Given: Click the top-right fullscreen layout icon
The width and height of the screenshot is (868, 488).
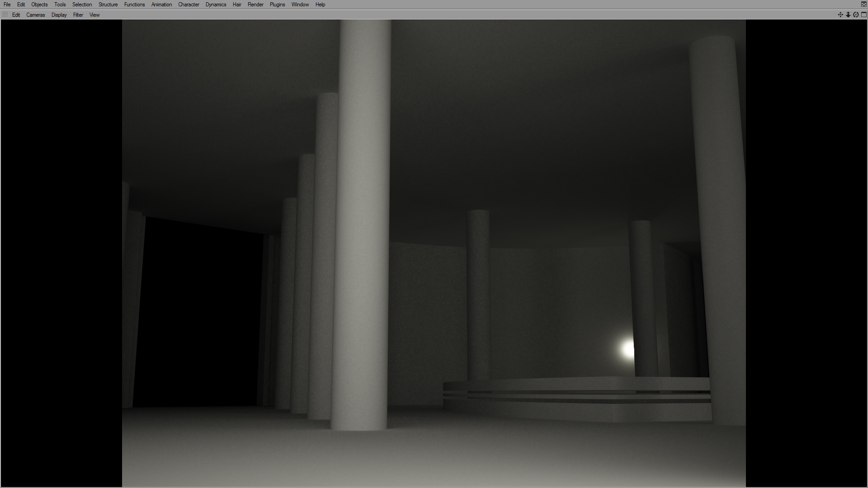Looking at the screenshot, I should click(x=863, y=4).
